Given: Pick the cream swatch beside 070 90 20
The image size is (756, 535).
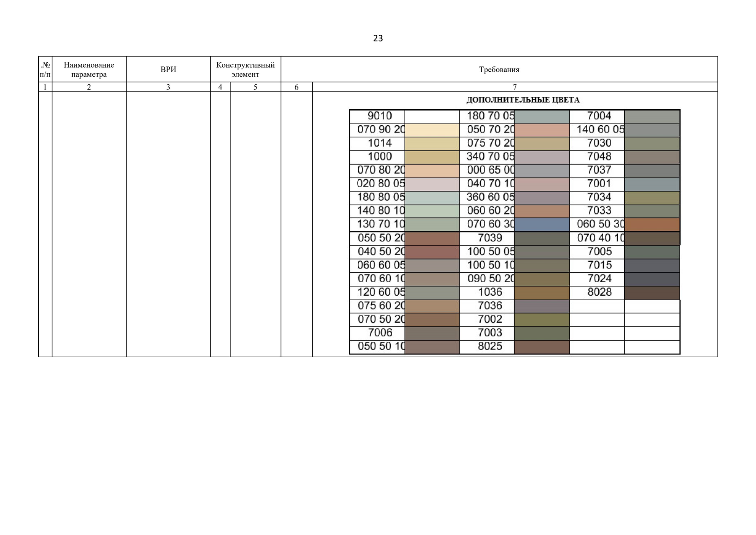Looking at the screenshot, I should point(432,130).
